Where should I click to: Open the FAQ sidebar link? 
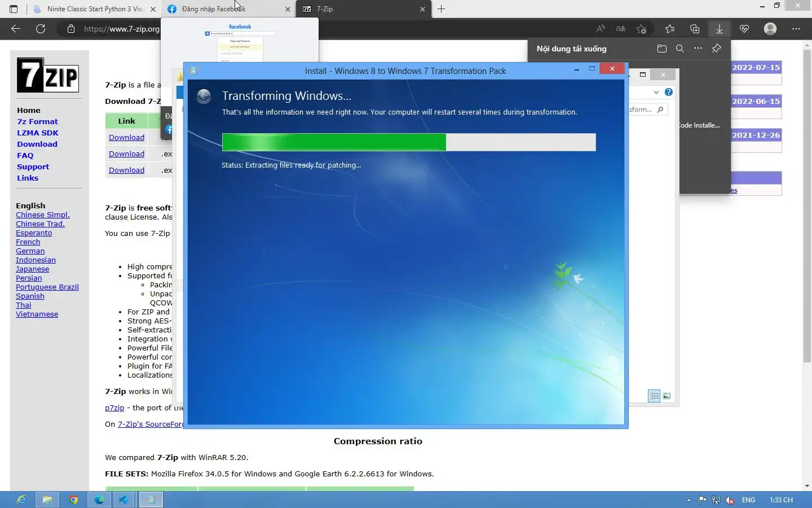point(25,155)
